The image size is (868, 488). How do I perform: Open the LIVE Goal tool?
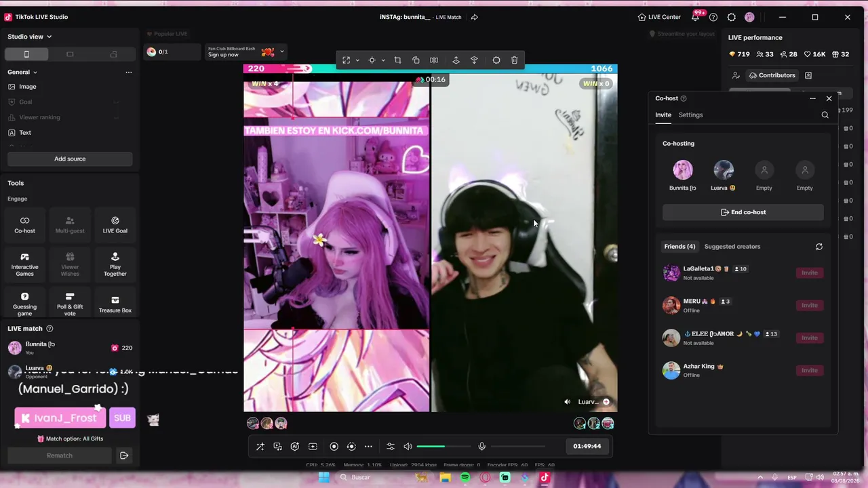pyautogui.click(x=115, y=224)
